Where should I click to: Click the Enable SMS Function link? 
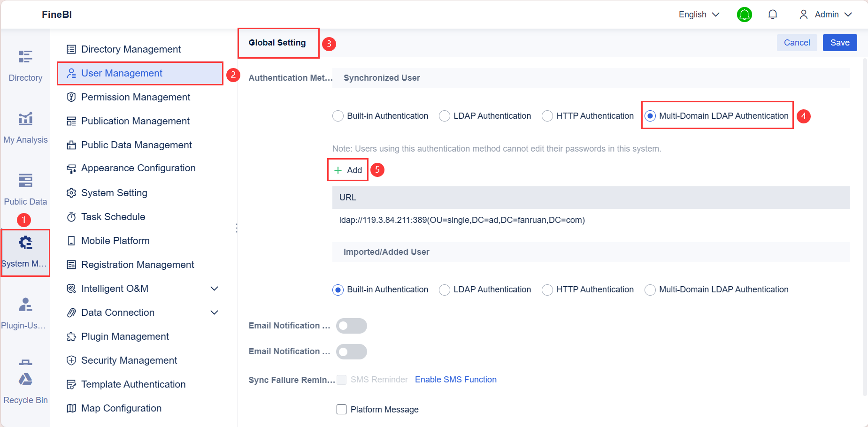tap(455, 379)
